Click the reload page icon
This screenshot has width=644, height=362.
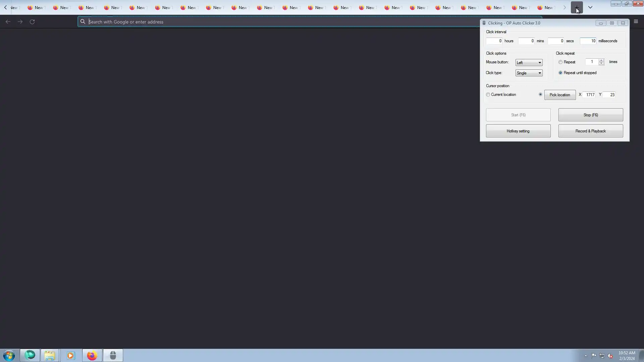pos(32,22)
